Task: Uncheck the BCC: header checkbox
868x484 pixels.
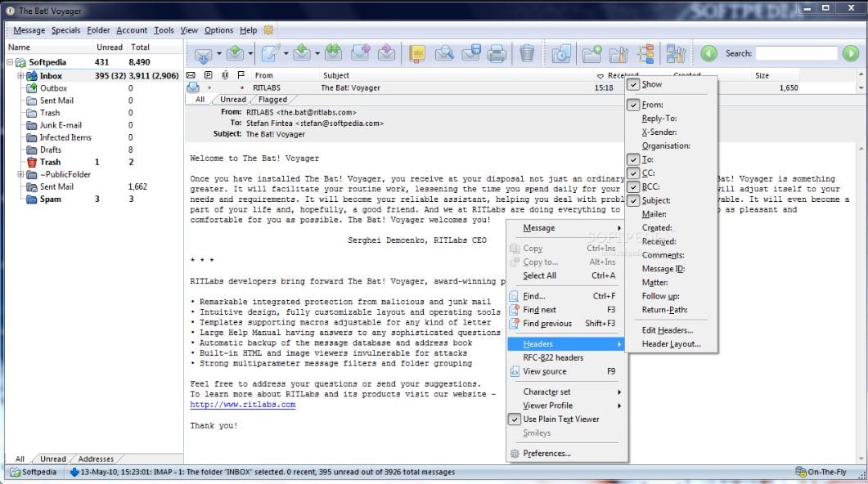Action: 633,187
